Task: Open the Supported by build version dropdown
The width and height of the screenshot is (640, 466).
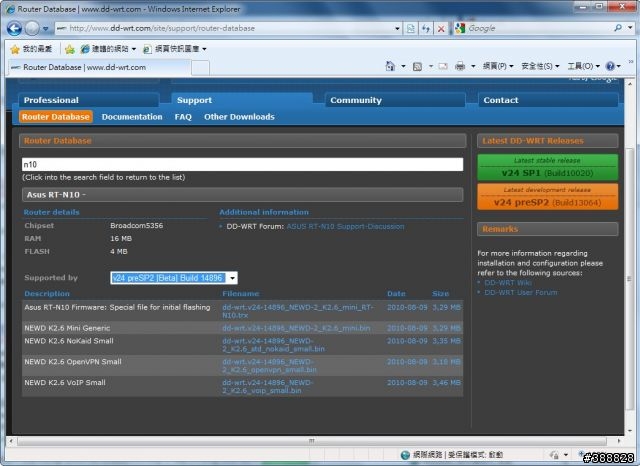Action: [x=174, y=278]
